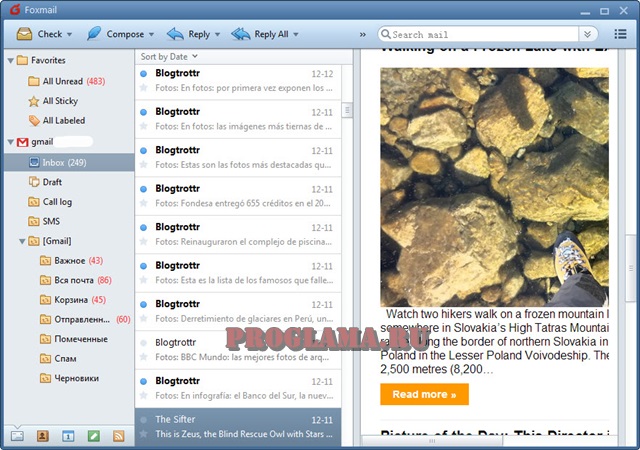The height and width of the screenshot is (450, 640).
Task: Focus the Search mail field
Action: [x=484, y=34]
